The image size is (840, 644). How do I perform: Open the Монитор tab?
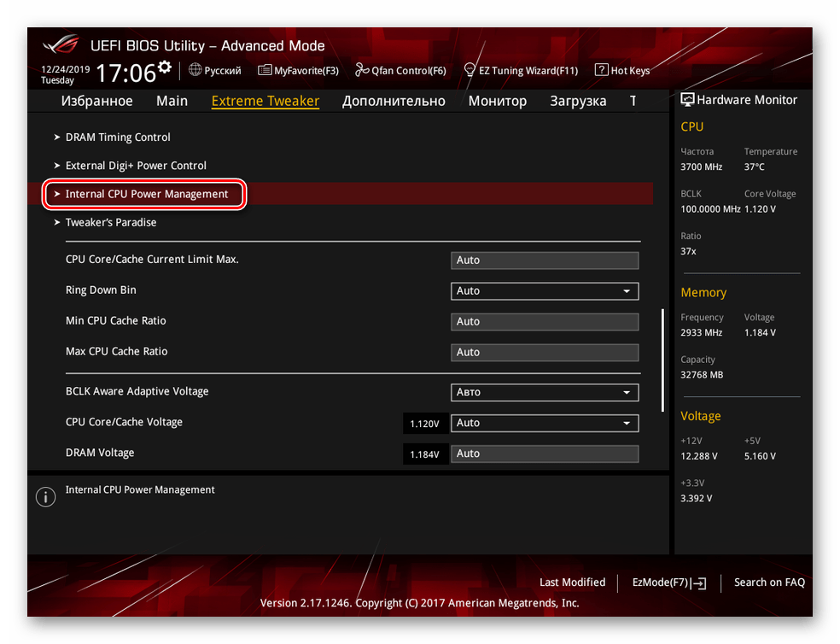point(498,101)
